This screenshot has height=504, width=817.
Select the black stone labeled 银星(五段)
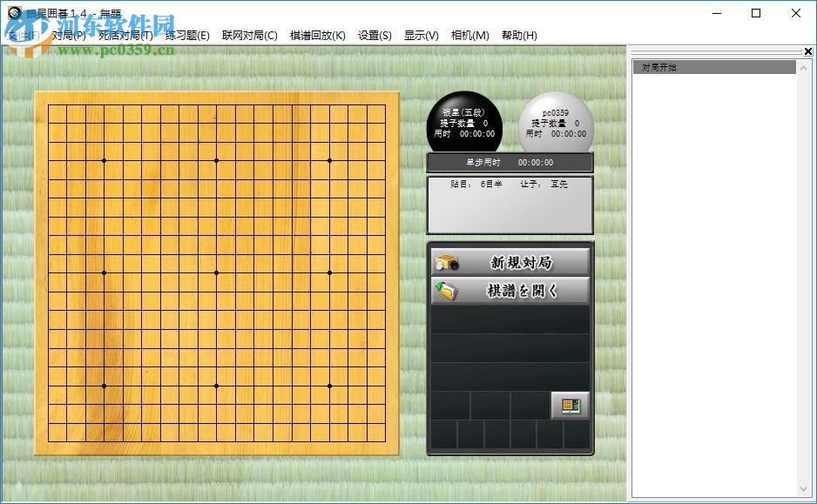coord(464,122)
